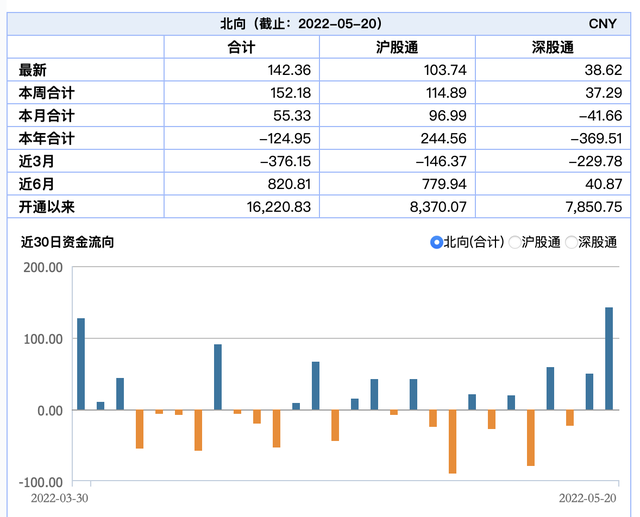Click the 深股通 column header in the table
This screenshot has width=640, height=517.
[553, 47]
